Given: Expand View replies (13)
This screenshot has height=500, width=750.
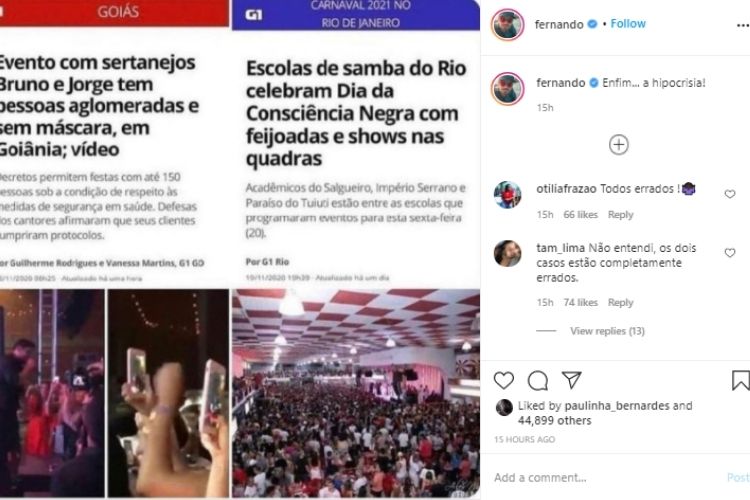Looking at the screenshot, I should point(607,331).
